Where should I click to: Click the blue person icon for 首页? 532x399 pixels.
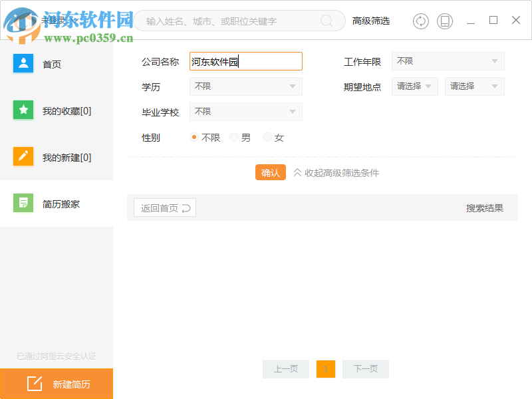click(23, 63)
